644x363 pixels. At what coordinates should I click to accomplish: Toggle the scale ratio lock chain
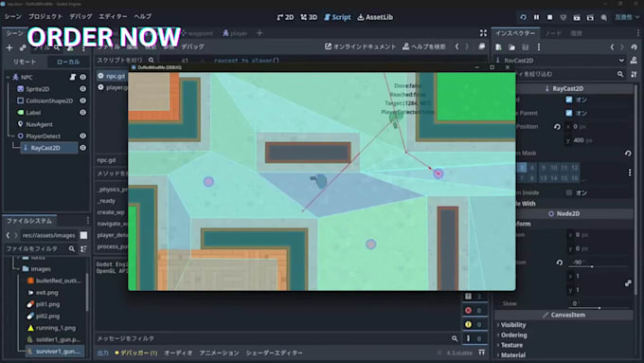[x=628, y=282]
